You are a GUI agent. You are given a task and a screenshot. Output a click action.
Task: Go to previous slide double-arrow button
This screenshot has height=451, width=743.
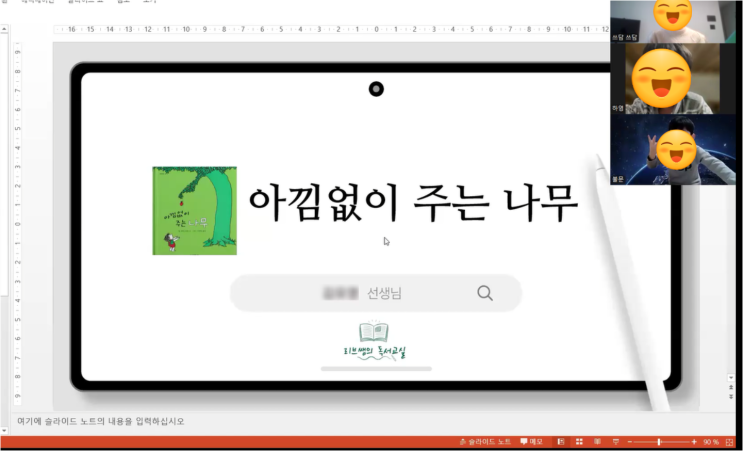pos(731,387)
